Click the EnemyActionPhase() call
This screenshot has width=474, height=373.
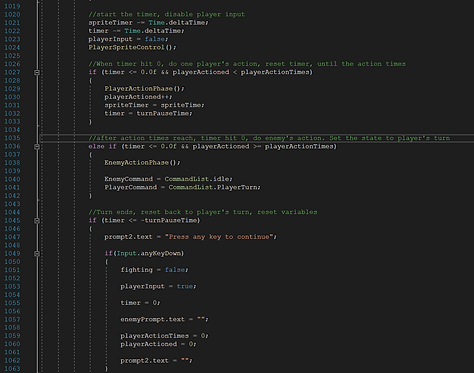pyautogui.click(x=142, y=163)
